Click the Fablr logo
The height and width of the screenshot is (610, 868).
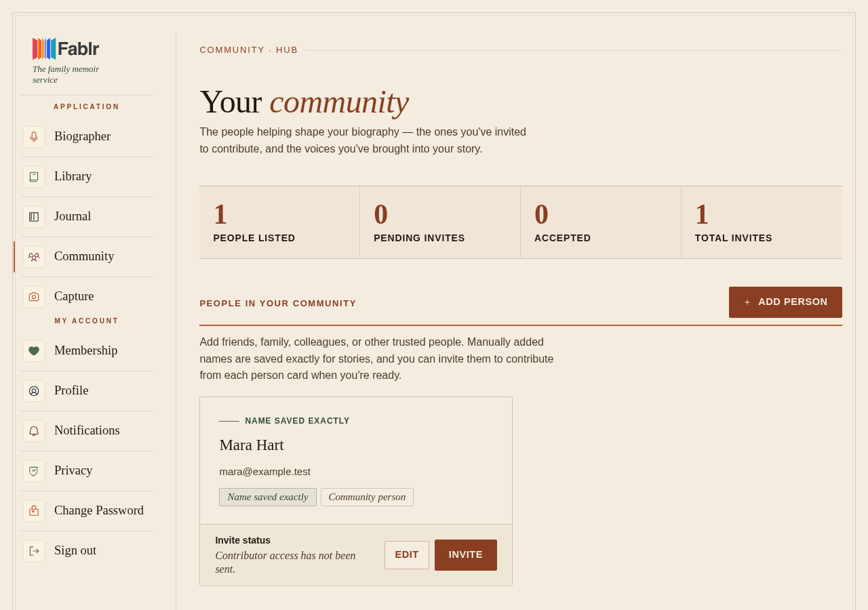tap(66, 49)
